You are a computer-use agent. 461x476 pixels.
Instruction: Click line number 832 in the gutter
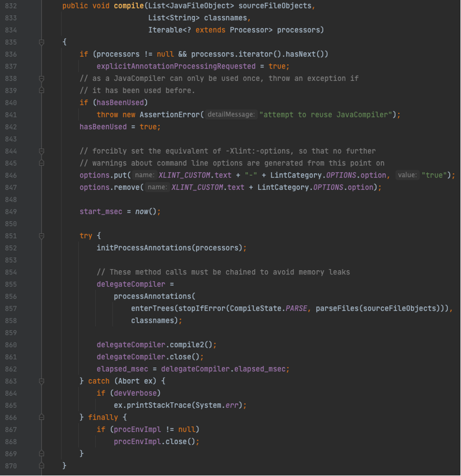(x=11, y=6)
